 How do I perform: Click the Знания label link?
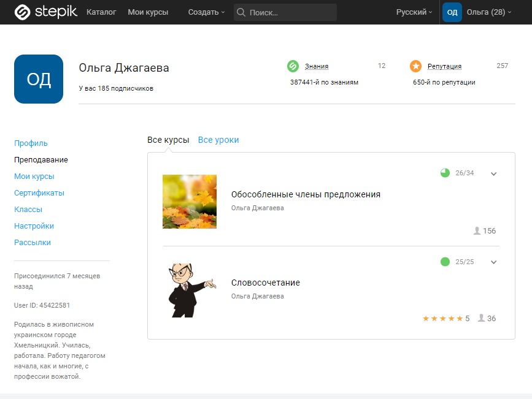coord(317,66)
